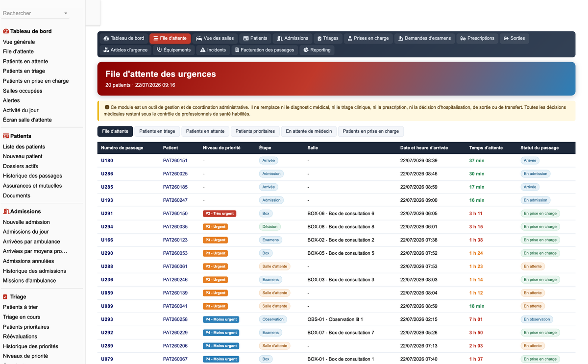The height and width of the screenshot is (364, 588).
Task: Go to Patients à trier in sidebar
Action: tap(21, 307)
